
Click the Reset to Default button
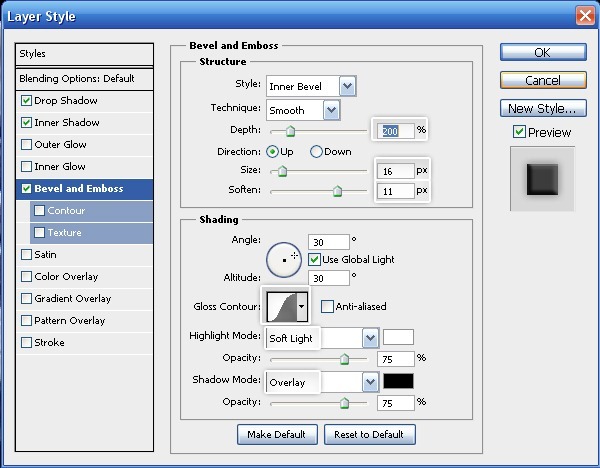click(x=369, y=434)
